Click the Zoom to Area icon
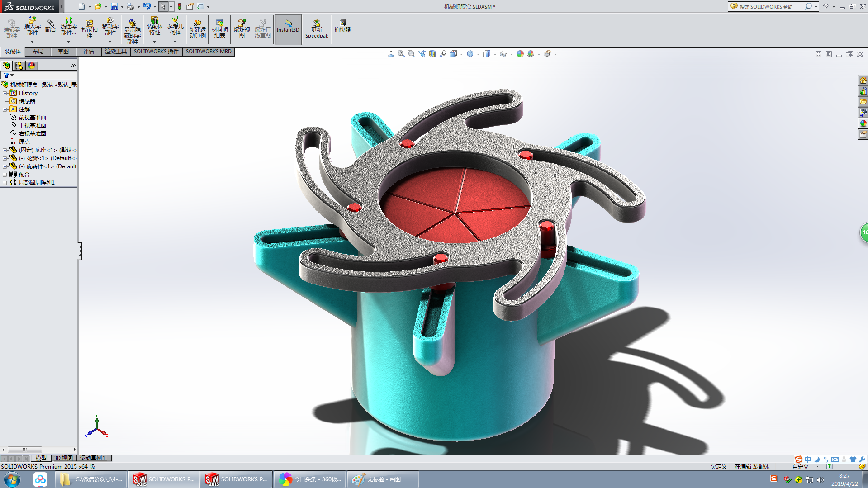The image size is (868, 488). [411, 54]
